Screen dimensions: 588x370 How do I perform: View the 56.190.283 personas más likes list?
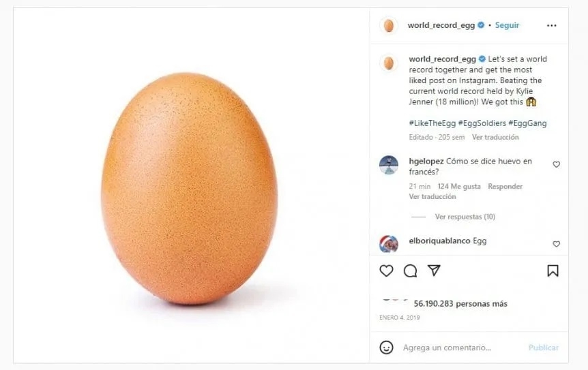[x=460, y=304]
